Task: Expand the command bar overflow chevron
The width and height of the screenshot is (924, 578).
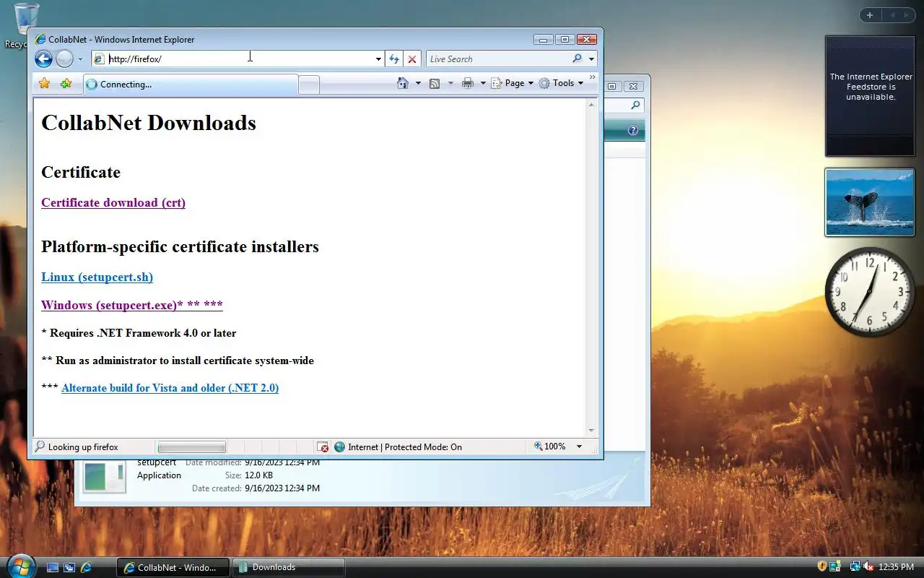Action: coord(593,77)
